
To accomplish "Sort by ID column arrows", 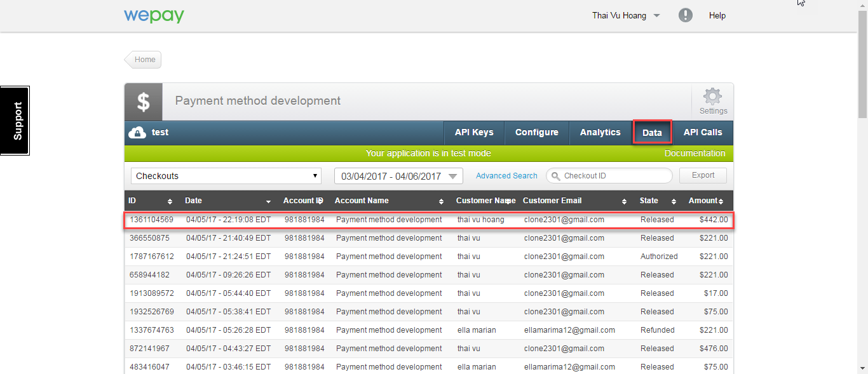I will (170, 201).
